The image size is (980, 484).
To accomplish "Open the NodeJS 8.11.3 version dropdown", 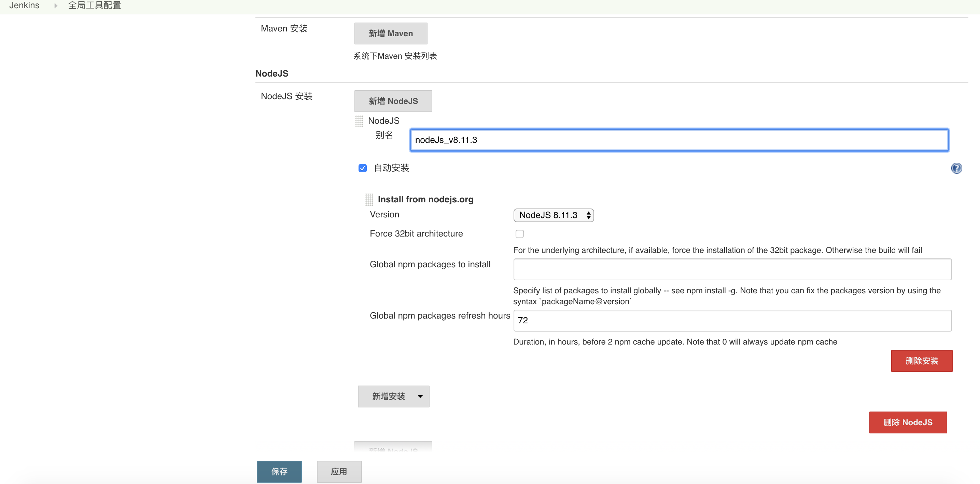I will (x=553, y=215).
